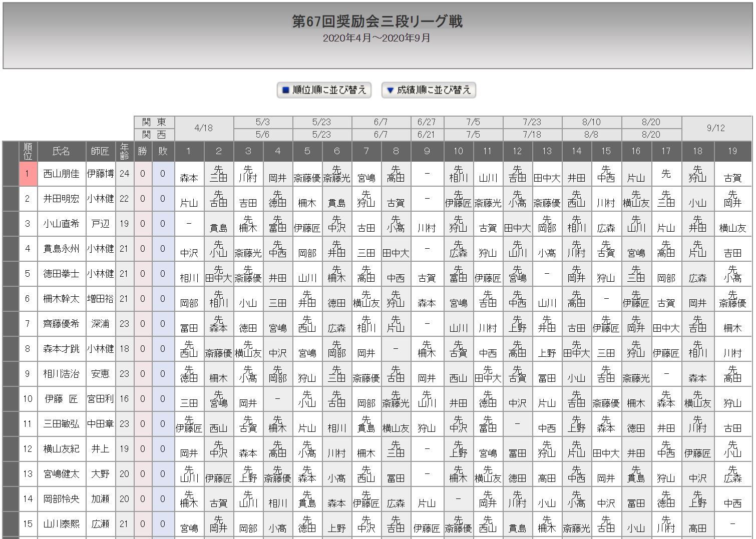Click the 師匠 column header

[100, 151]
